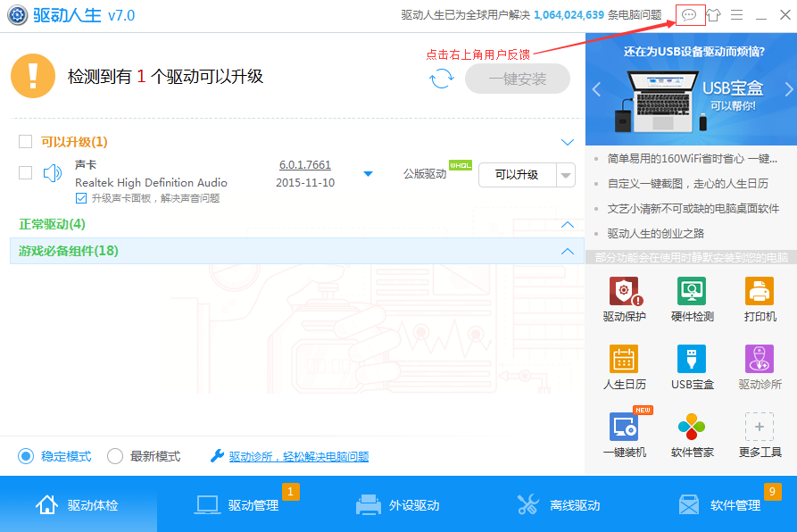Select 稳定模式 radio button
The image size is (797, 532).
coord(26,456)
